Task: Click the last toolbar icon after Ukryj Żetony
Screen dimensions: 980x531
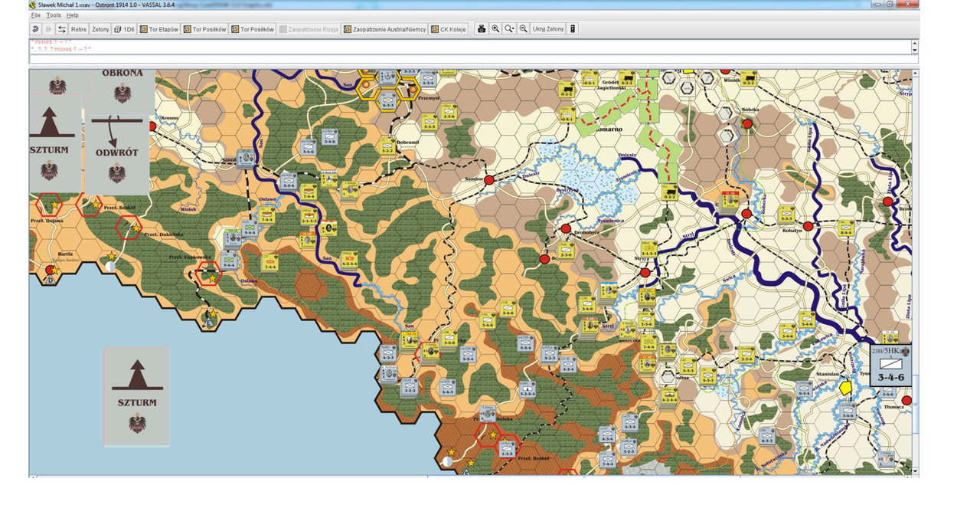Action: [x=573, y=29]
